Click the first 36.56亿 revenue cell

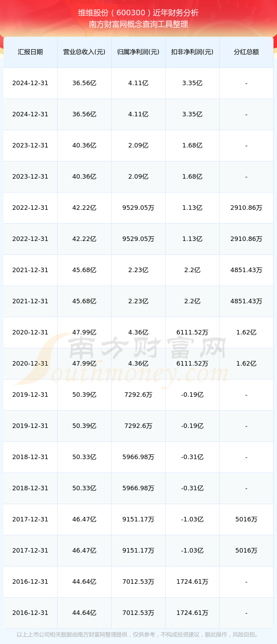pos(84,83)
